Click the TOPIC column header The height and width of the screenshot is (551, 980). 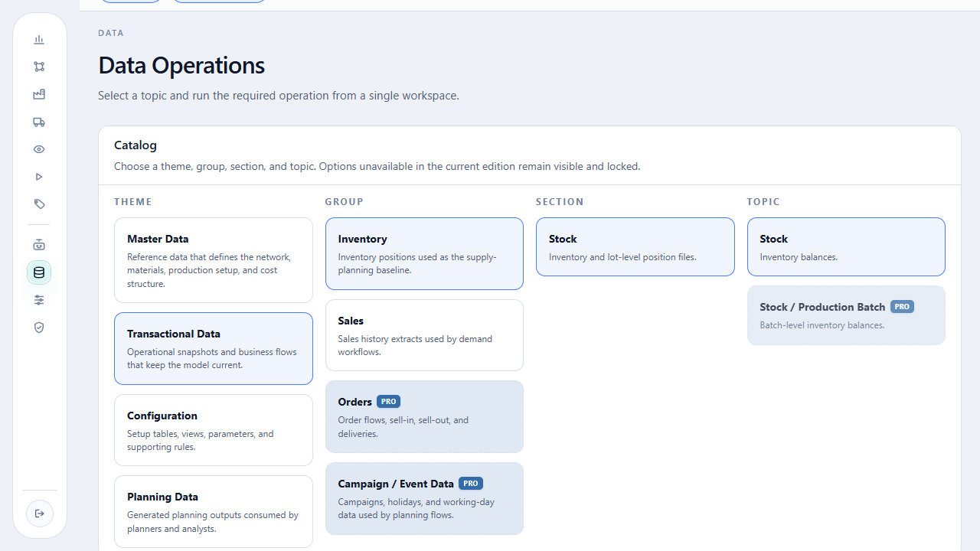pyautogui.click(x=763, y=202)
